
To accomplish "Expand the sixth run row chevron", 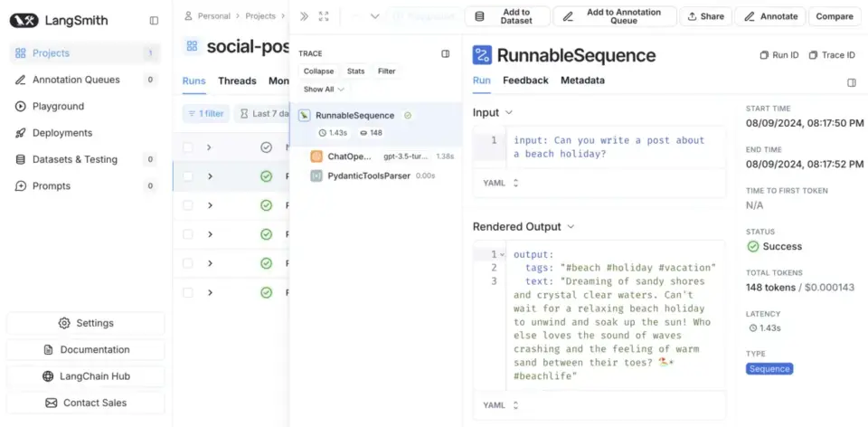I will [209, 292].
